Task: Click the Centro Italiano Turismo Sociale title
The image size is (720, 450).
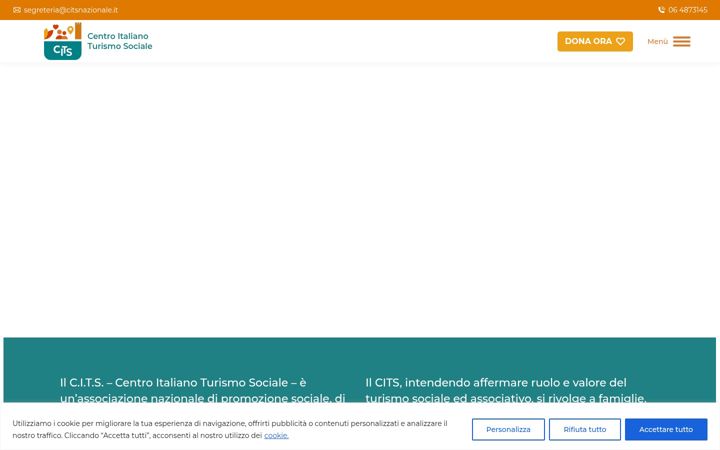Action: point(119,41)
